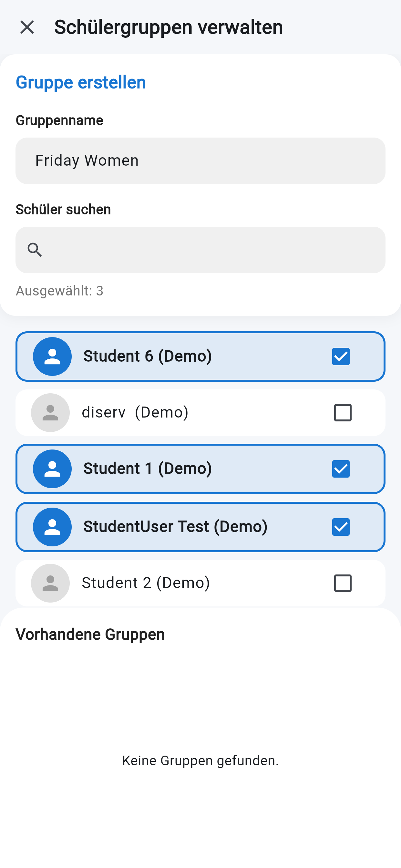Select the StudentUser Test (Demo) name
401x868 pixels.
pos(175,526)
